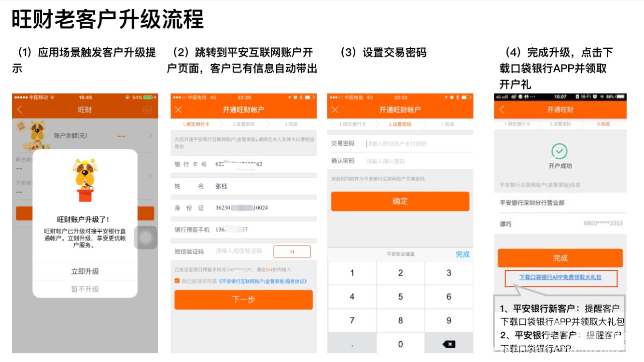Choose 暂不升级 in the upgrade dialog
Image resolution: width=644 pixels, height=362 pixels.
(85, 289)
